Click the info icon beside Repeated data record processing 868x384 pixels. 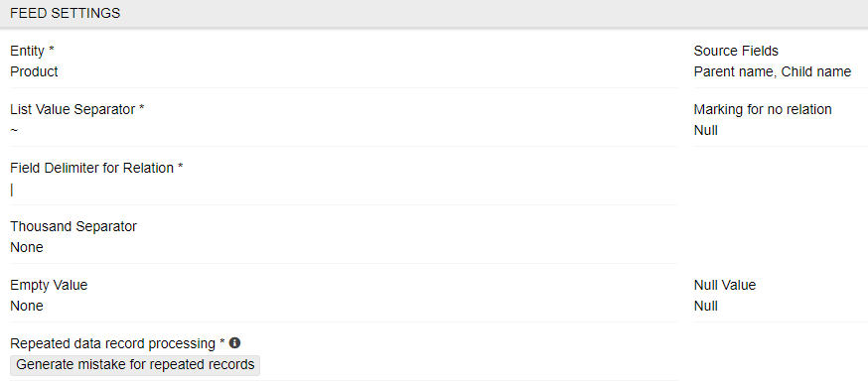pos(234,343)
